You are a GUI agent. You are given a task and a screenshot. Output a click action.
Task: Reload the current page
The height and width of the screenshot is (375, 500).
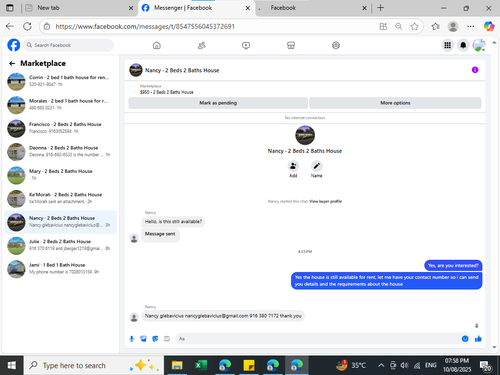(x=27, y=26)
